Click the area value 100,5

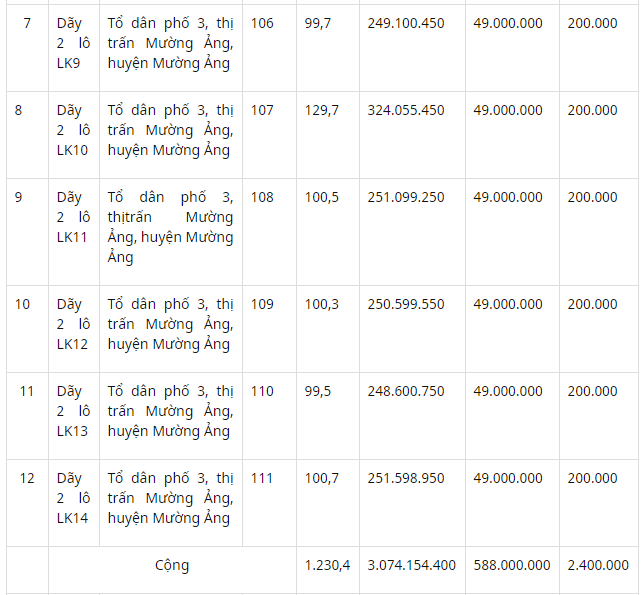click(x=321, y=197)
